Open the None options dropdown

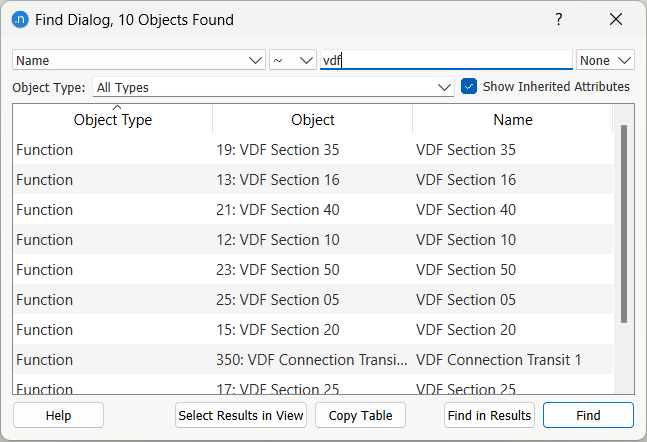coord(605,61)
